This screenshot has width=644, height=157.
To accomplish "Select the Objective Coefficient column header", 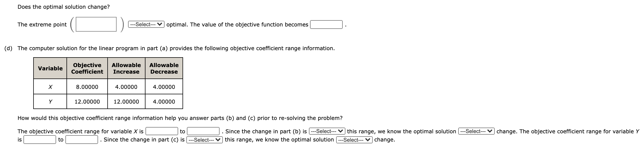I will [x=87, y=68].
